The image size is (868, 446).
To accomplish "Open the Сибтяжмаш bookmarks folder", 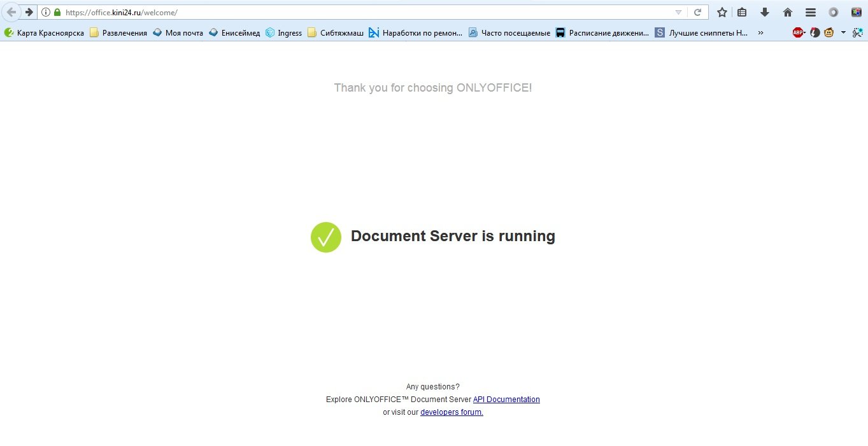I will 336,32.
